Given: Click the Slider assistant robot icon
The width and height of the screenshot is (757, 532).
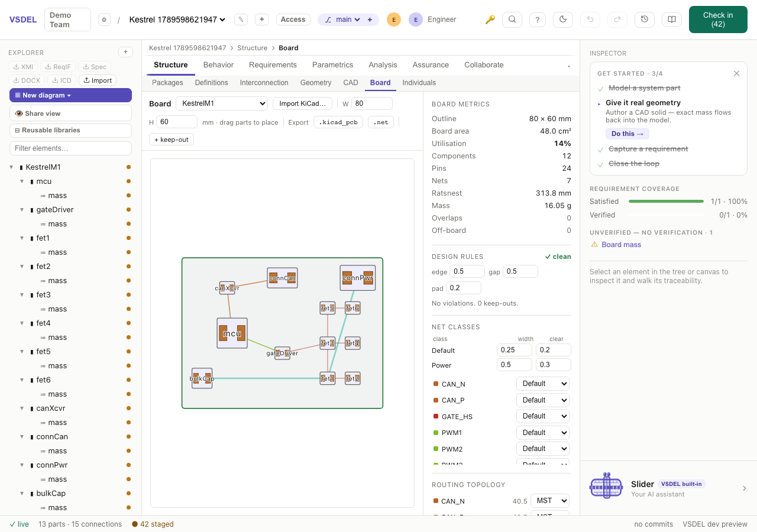Looking at the screenshot, I should [606, 488].
